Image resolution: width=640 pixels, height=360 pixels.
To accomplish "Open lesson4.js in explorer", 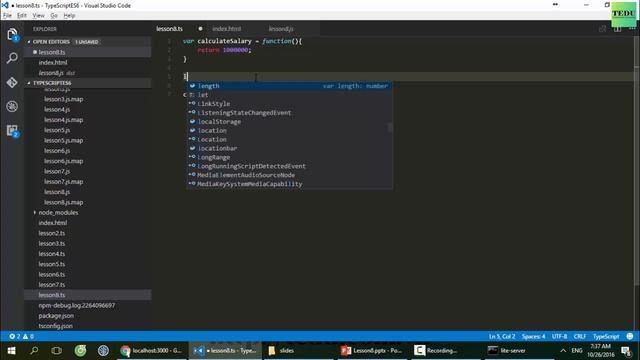I will (x=88, y=109).
